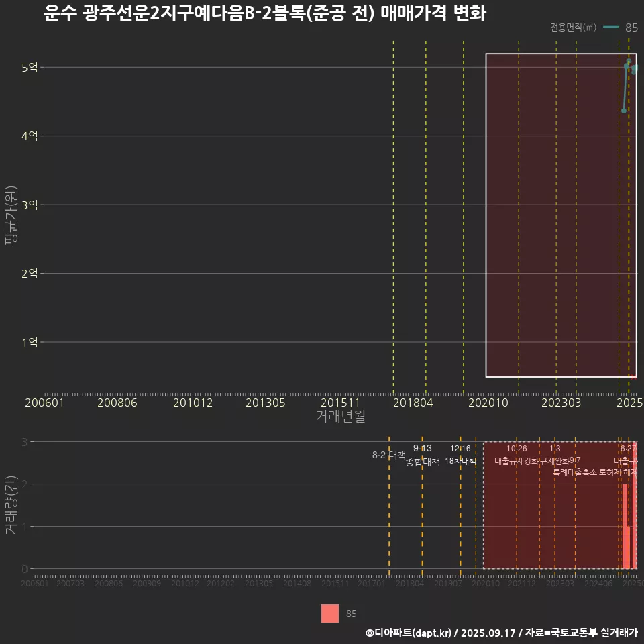Click the 3 label on volume chart axis
This screenshot has width=644, height=644.
pyautogui.click(x=25, y=442)
